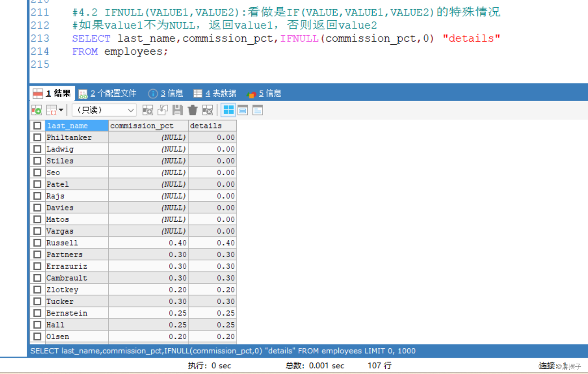Image resolution: width=588 pixels, height=374 pixels.
Task: Check the Hall row checkbox
Action: (x=37, y=325)
